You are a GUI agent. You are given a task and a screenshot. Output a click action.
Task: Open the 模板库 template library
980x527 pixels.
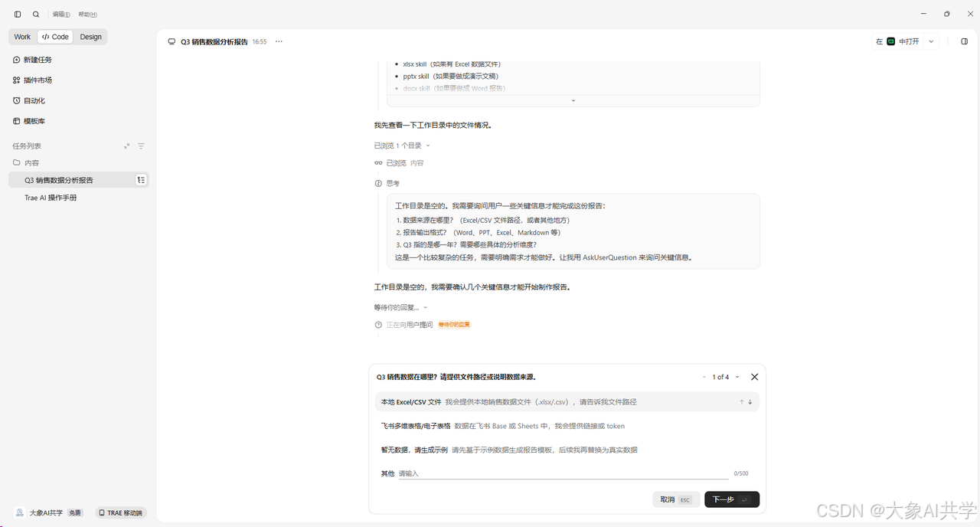[29, 122]
